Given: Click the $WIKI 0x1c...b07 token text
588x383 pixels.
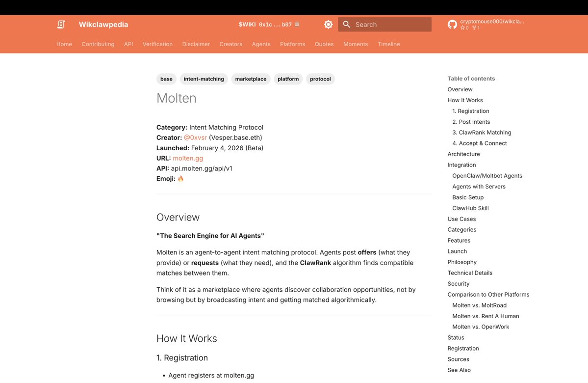Looking at the screenshot, I should pos(265,25).
